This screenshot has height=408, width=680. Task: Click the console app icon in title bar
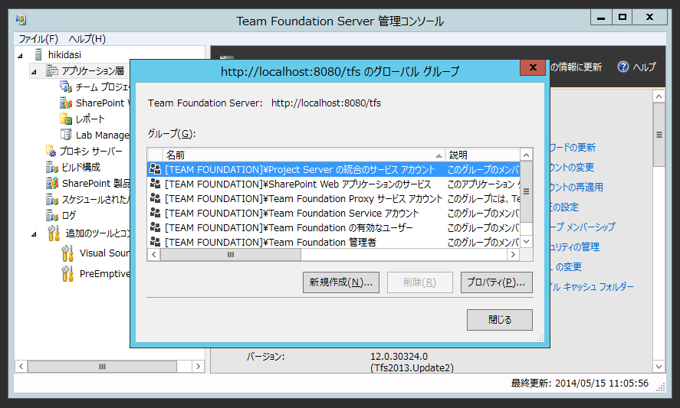point(21,20)
